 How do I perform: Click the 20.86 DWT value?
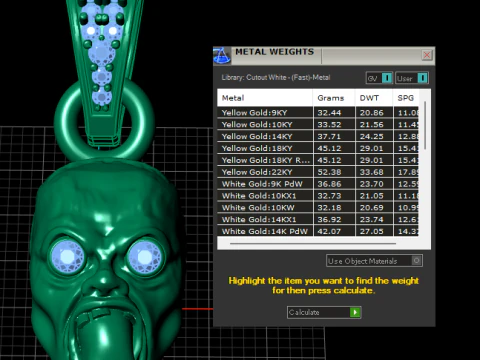coord(372,113)
